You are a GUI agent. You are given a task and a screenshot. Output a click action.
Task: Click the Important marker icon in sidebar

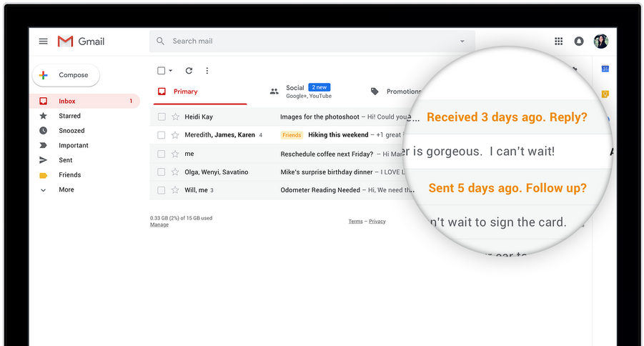pyautogui.click(x=43, y=145)
